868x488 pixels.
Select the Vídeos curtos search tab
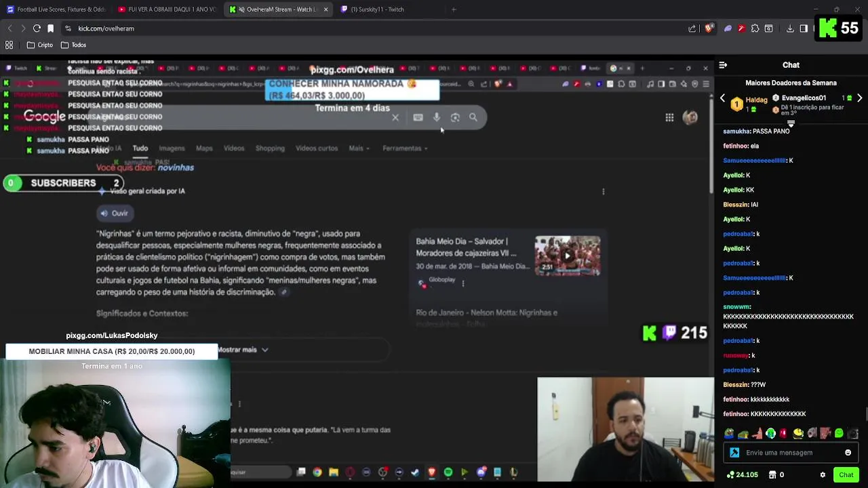click(x=317, y=148)
